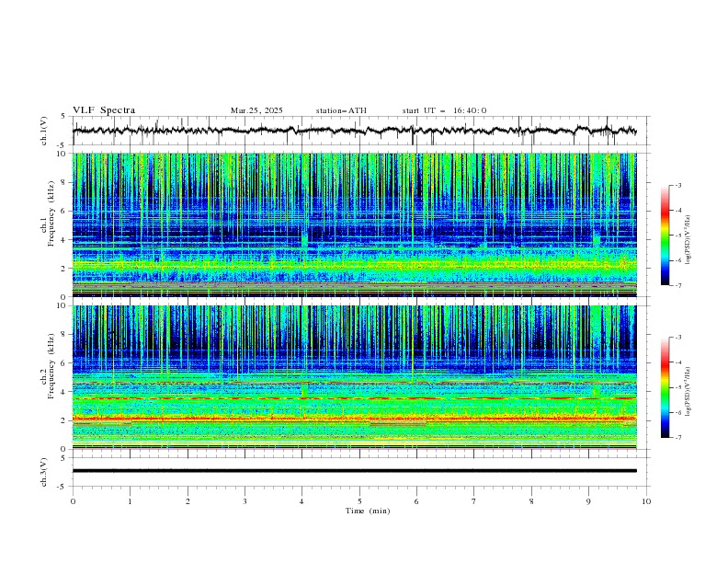Image resolution: width=728 pixels, height=563 pixels.
Task: Click time axis tick label "4"
Action: 301,501
